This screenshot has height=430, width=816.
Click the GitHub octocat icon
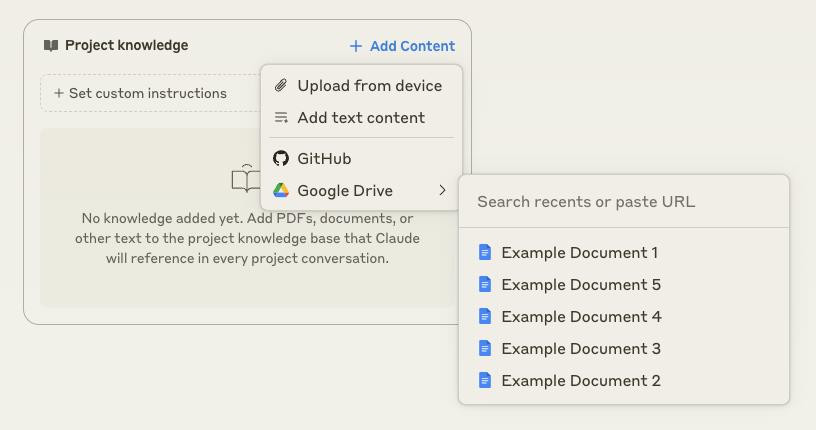tap(281, 158)
